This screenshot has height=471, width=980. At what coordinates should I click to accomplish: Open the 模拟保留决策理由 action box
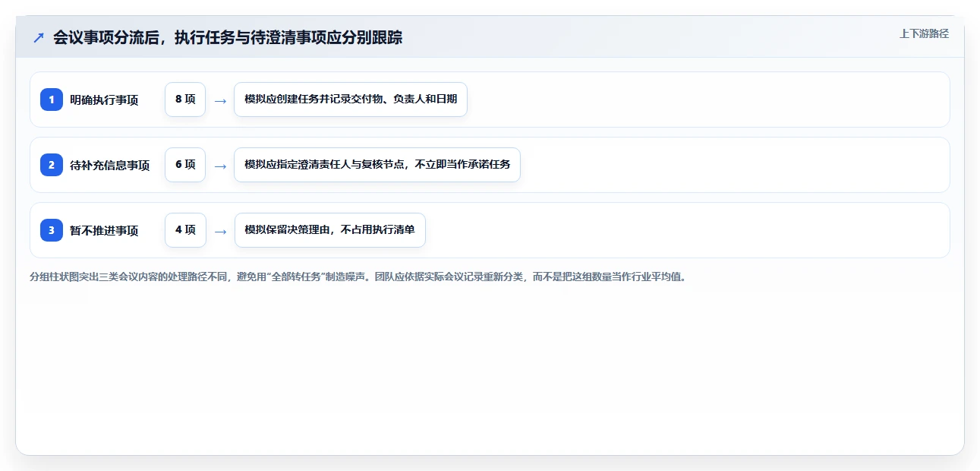pos(329,230)
